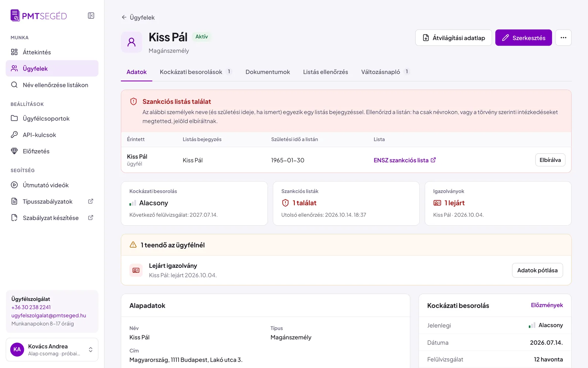The height and width of the screenshot is (368, 588).
Task: Switch to Listás ellenőrzés tab
Action: (326, 72)
